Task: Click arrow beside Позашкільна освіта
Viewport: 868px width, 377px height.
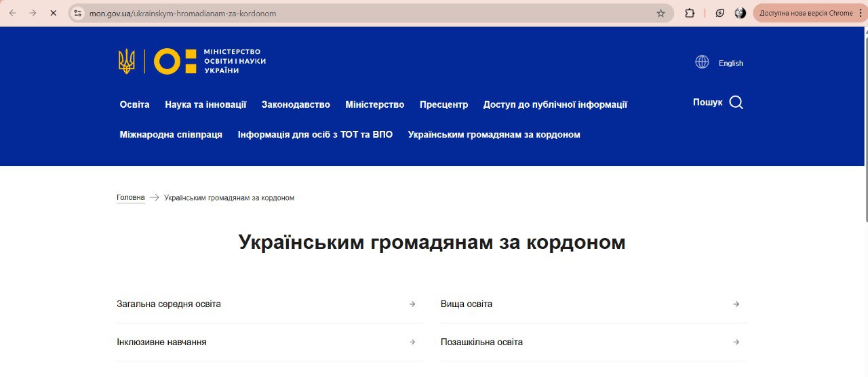Action: tap(736, 342)
